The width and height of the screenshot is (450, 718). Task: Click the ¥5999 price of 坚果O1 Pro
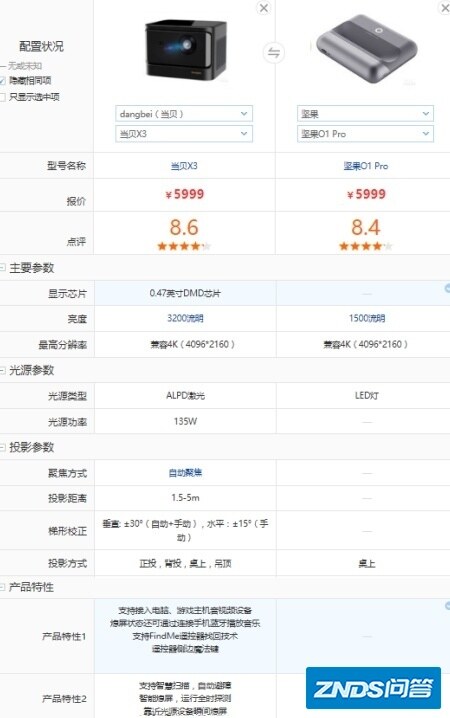click(x=366, y=194)
